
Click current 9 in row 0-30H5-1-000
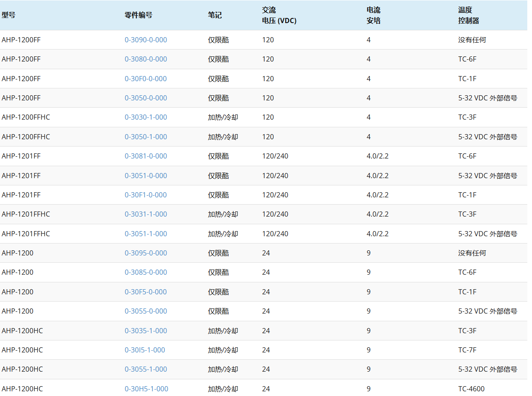point(369,389)
